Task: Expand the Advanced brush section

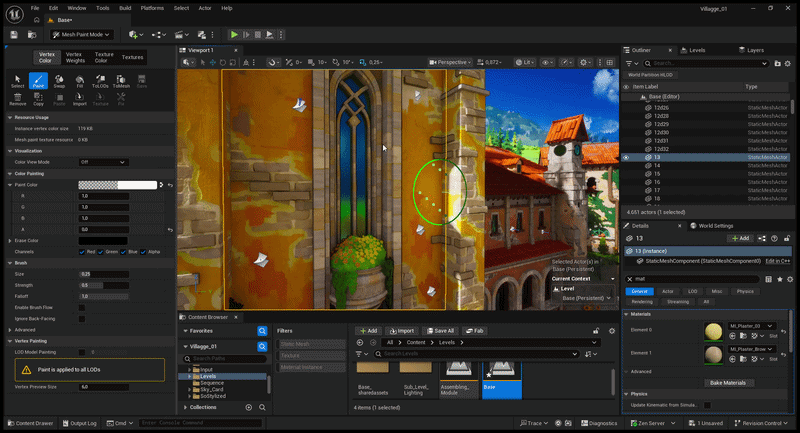Action: (x=10, y=330)
